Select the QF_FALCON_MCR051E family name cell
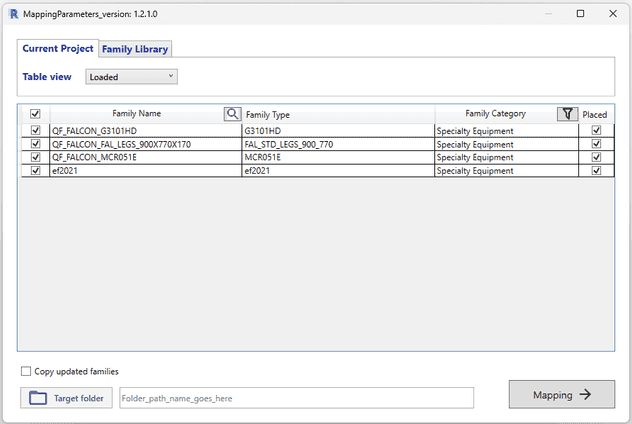Viewport: 632px width, 424px height. [146, 157]
